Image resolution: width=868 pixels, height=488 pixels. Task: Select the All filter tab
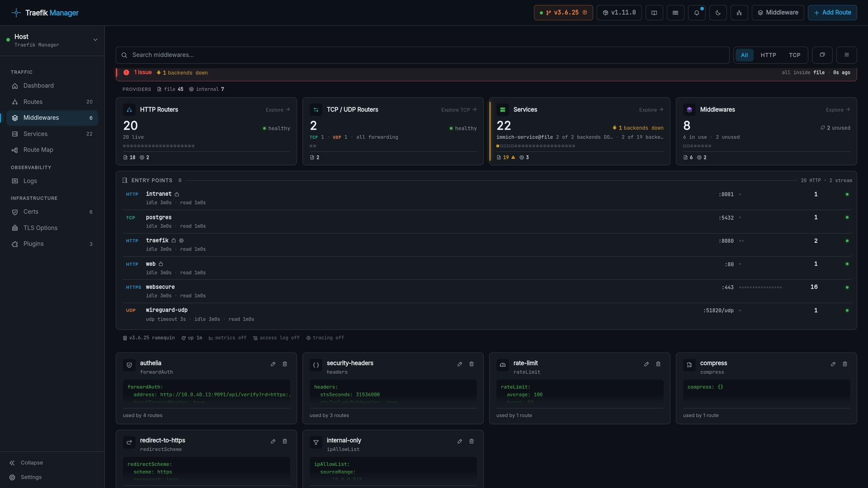click(744, 55)
